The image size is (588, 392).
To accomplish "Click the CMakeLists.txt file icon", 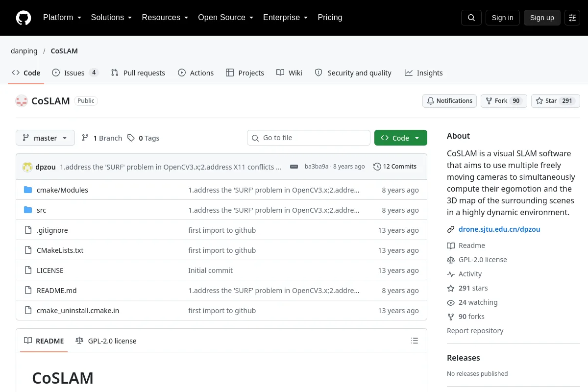I will pos(28,250).
